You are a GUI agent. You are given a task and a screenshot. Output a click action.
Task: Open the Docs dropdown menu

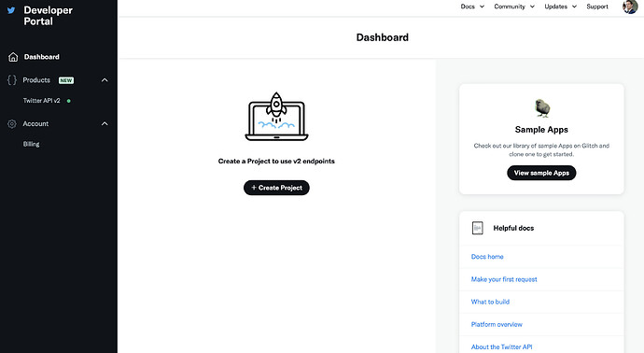472,7
